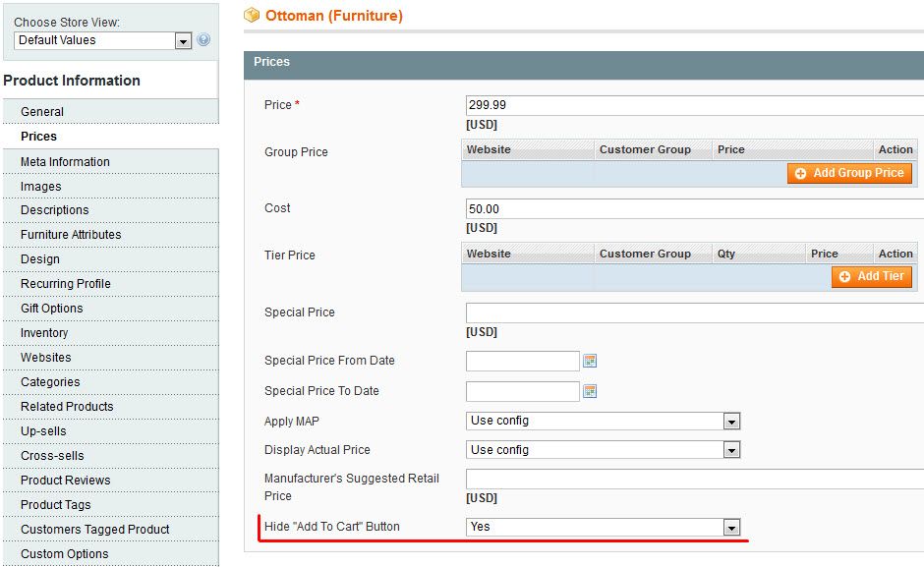Screen dimensions: 924x567
Task: Select the Inventory tab
Action: [44, 333]
